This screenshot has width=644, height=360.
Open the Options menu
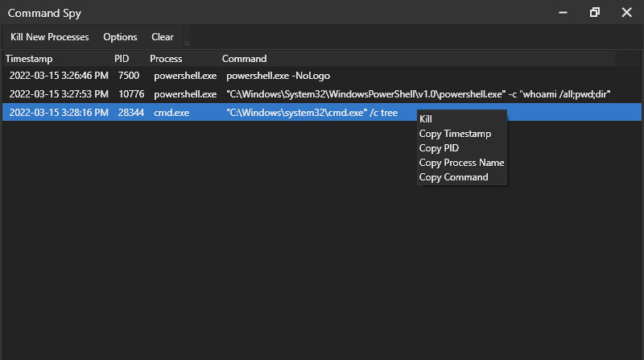[x=120, y=37]
